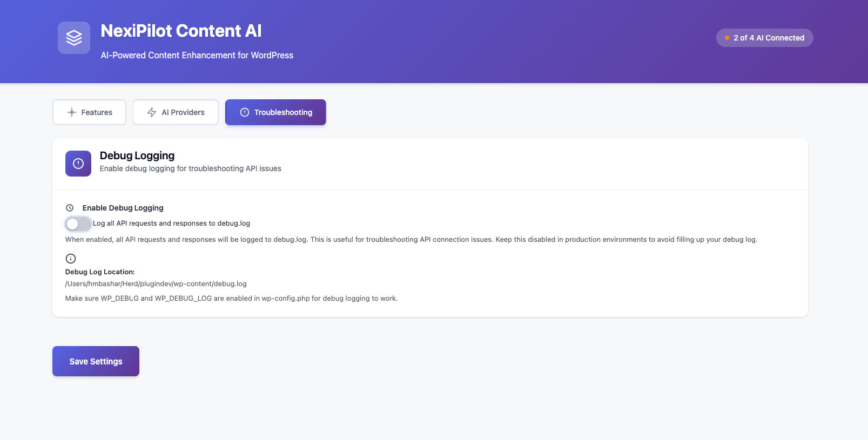Click the orange connection status dot
The height and width of the screenshot is (440, 868).
click(727, 38)
